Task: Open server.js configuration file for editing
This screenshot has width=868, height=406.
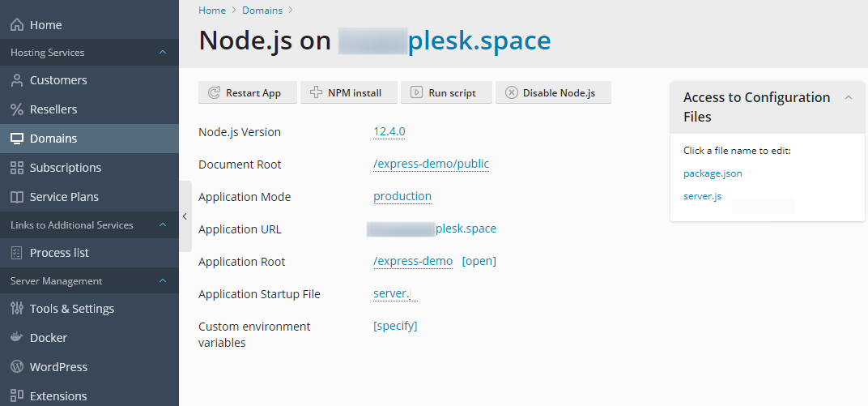Action: 703,195
